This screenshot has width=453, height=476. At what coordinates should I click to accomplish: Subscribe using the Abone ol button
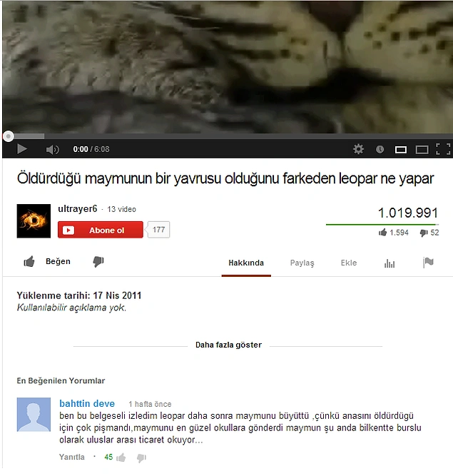[101, 230]
